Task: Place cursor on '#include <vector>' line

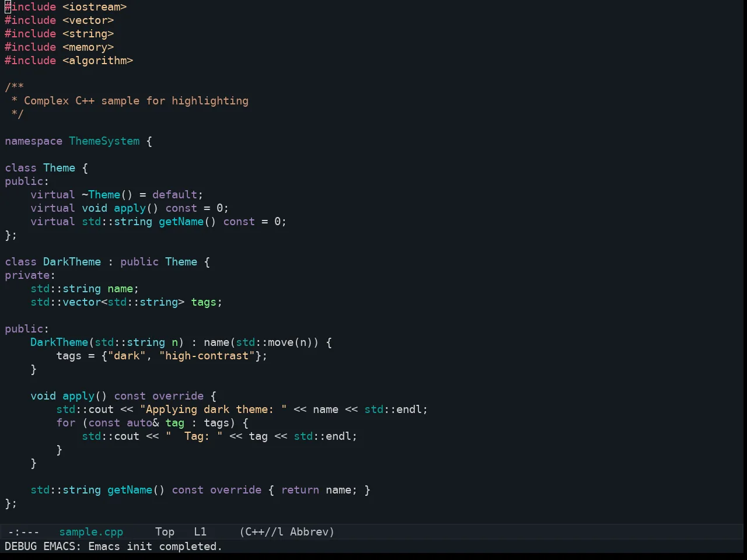Action: 60,20
